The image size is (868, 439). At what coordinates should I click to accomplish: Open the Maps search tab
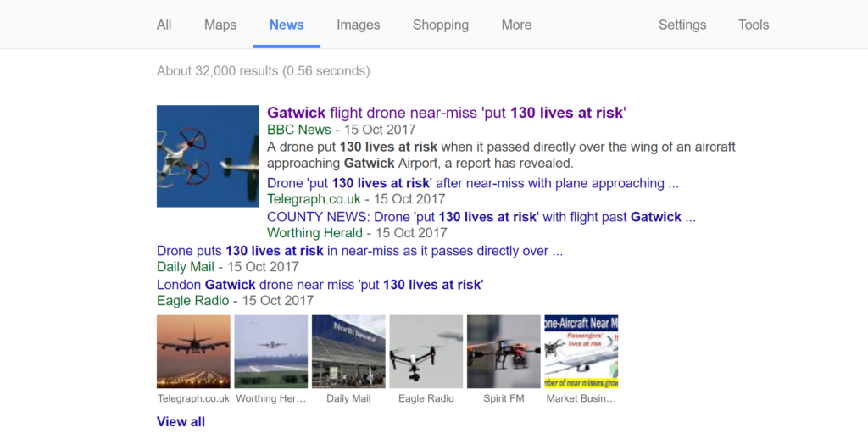220,25
